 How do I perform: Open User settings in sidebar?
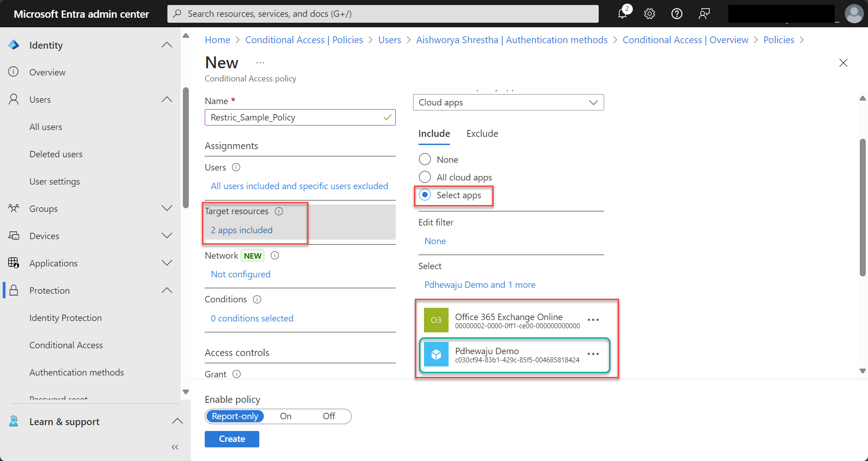click(x=55, y=181)
